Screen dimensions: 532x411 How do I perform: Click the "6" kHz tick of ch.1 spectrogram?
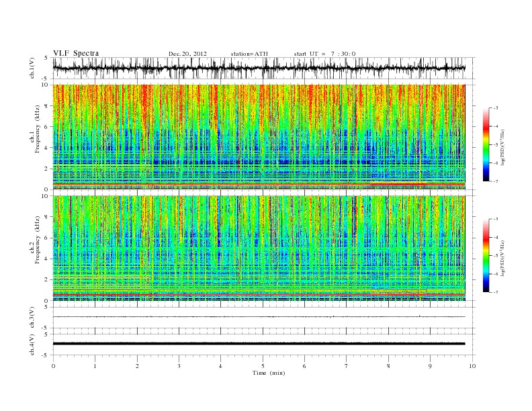click(46, 127)
